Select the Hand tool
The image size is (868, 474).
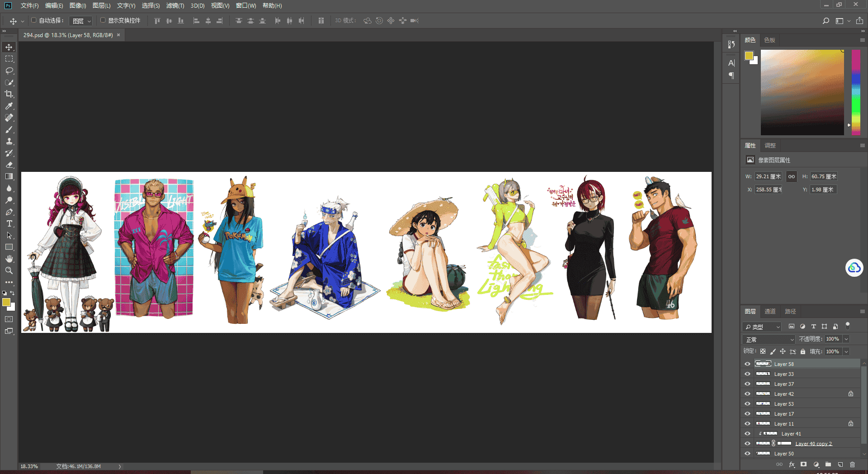pyautogui.click(x=9, y=259)
